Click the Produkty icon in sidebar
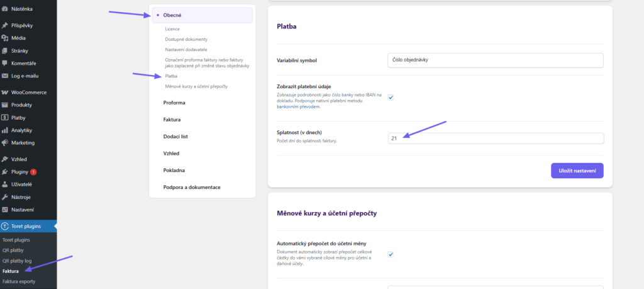 coord(5,105)
